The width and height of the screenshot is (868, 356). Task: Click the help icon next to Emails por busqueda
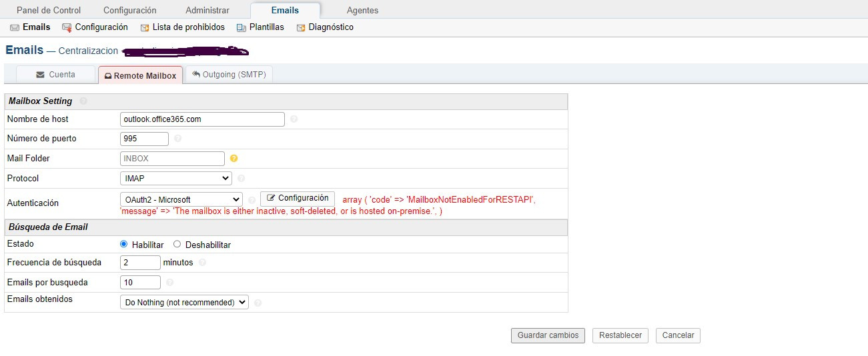pyautogui.click(x=169, y=283)
